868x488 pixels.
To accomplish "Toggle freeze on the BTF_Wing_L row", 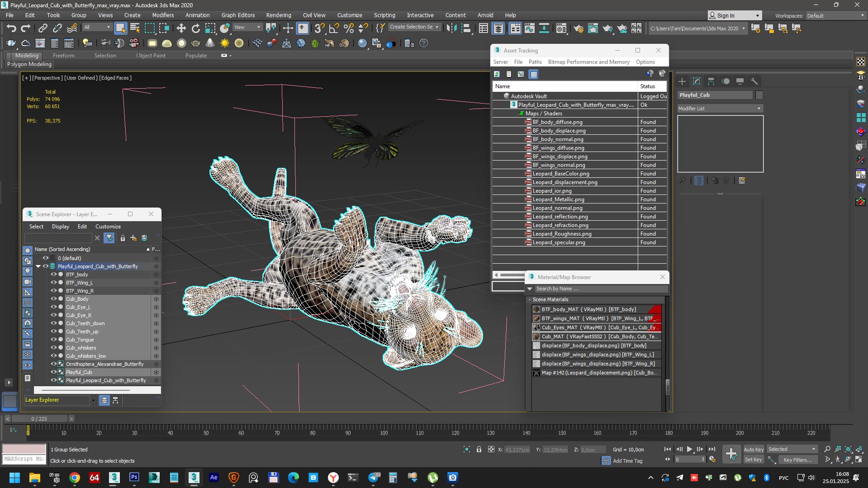I will (156, 283).
